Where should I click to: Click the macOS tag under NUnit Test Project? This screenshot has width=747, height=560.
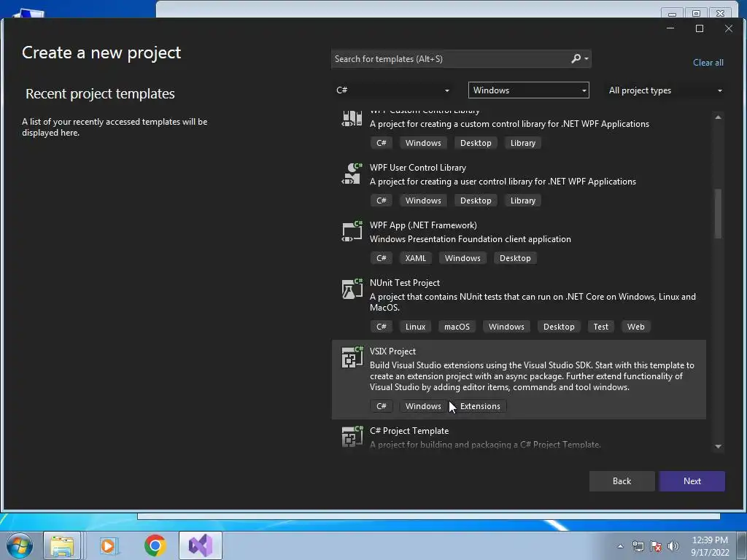(457, 327)
